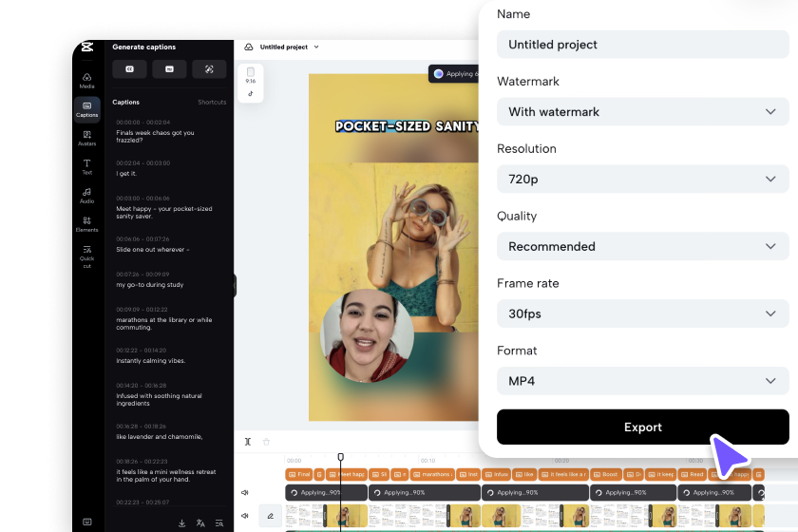
Task: Click the find and replace captions icon
Action: 219,522
